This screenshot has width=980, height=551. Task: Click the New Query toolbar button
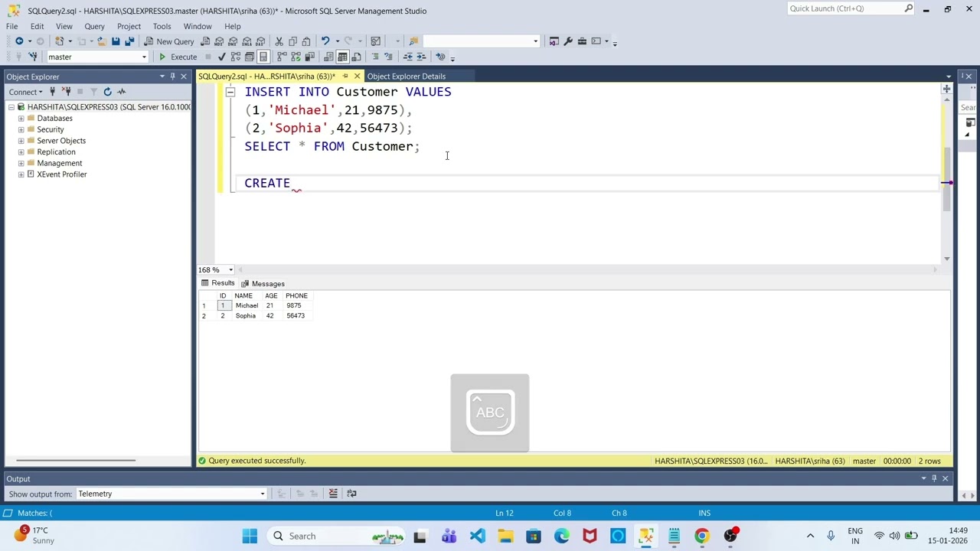[169, 41]
